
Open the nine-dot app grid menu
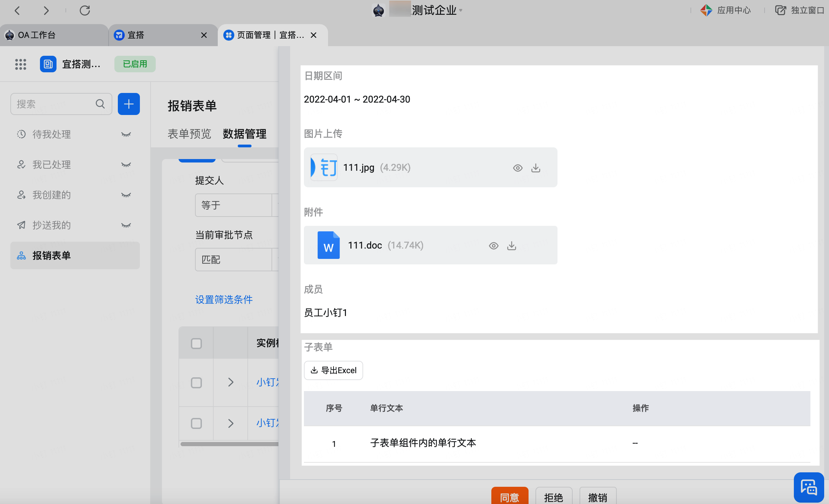[21, 64]
